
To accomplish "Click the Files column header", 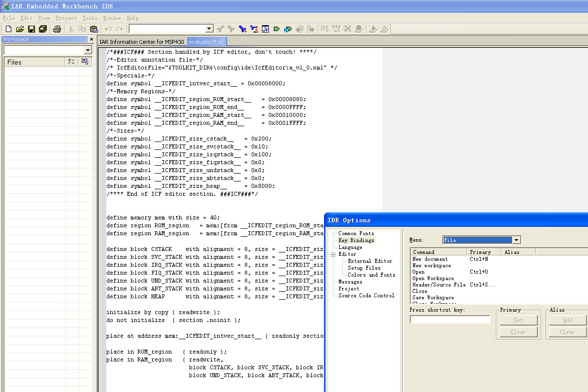I will [x=34, y=62].
